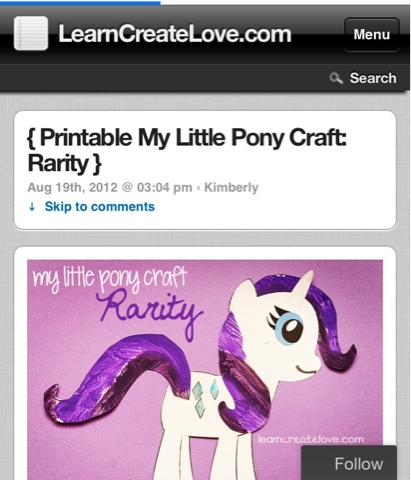
Task: Open the LearnCreateLove.com site title
Action: coord(175,34)
